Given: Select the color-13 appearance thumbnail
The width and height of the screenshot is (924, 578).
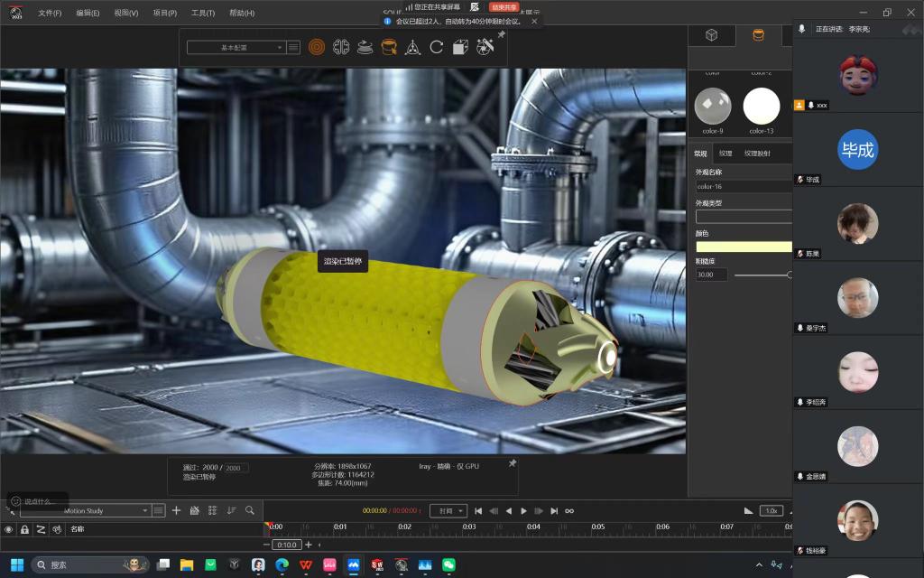Looking at the screenshot, I should tap(761, 107).
